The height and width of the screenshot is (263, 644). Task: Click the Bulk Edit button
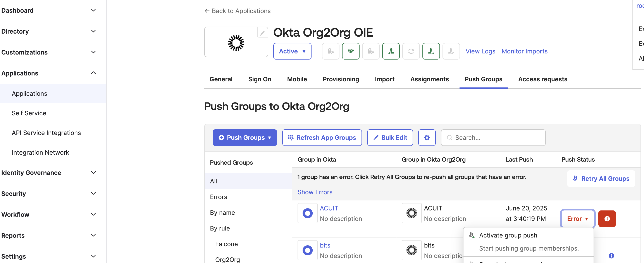pyautogui.click(x=390, y=138)
